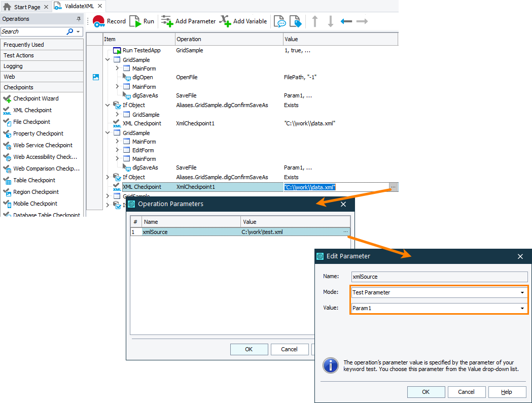
Task: Click the Add Variable toolbar icon
Action: (x=243, y=21)
